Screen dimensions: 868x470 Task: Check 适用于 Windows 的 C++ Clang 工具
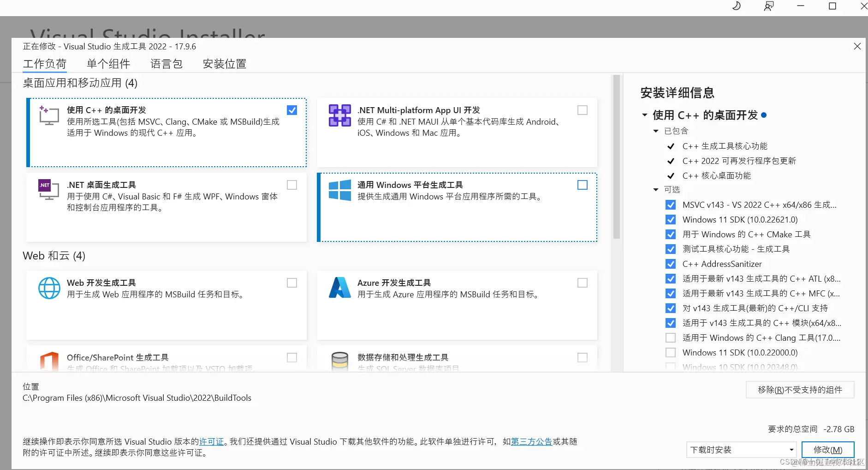[671, 338]
